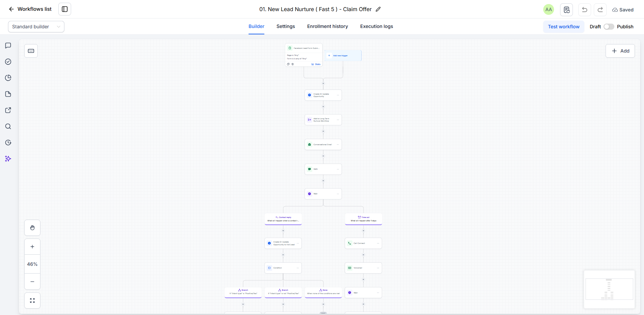Open options for SMS node
Image resolution: width=644 pixels, height=315 pixels.
tap(338, 169)
